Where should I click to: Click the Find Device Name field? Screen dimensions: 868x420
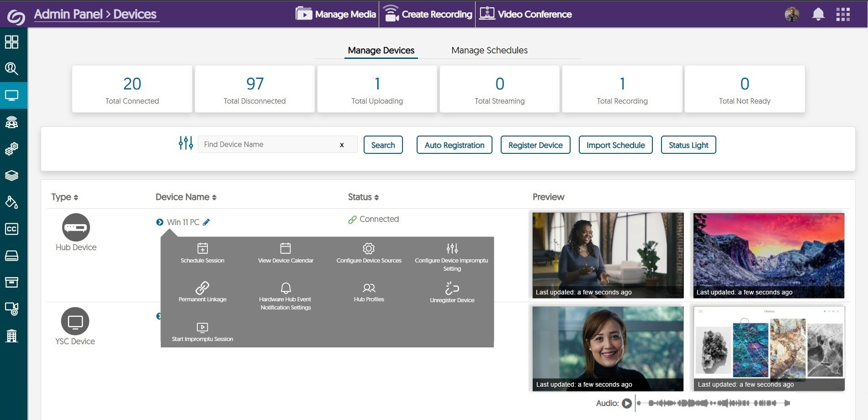270,145
